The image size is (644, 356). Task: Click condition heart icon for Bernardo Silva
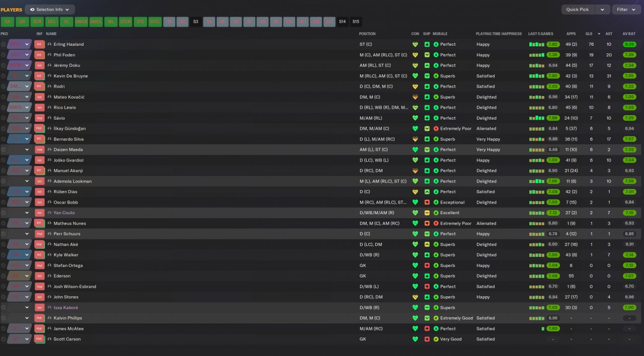tap(415, 139)
